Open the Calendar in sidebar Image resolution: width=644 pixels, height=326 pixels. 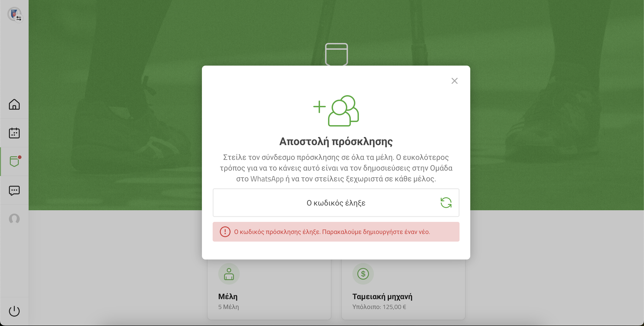[x=14, y=133]
